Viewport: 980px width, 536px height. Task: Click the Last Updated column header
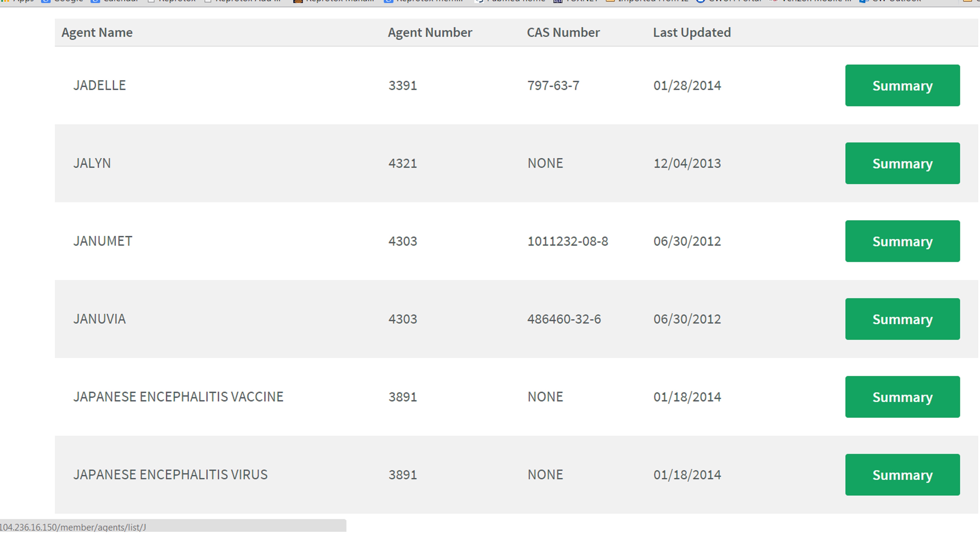(x=692, y=33)
